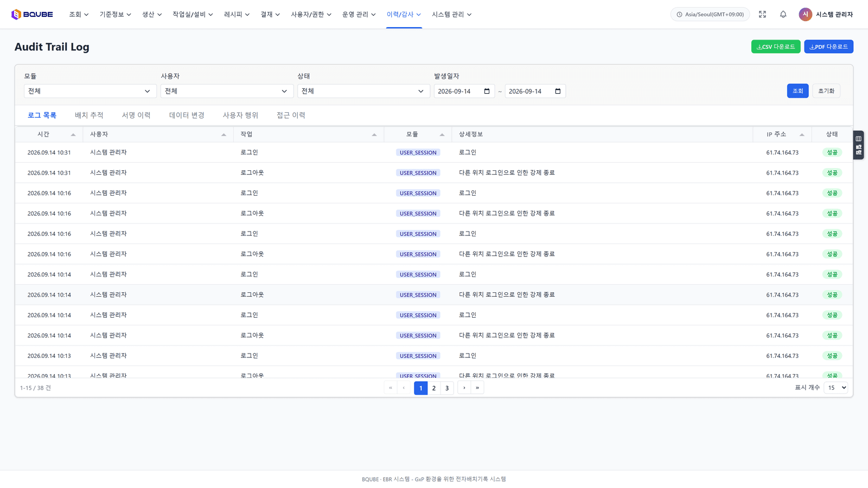The image size is (868, 488).
Task: Open the 조회 menu
Action: coord(79,15)
